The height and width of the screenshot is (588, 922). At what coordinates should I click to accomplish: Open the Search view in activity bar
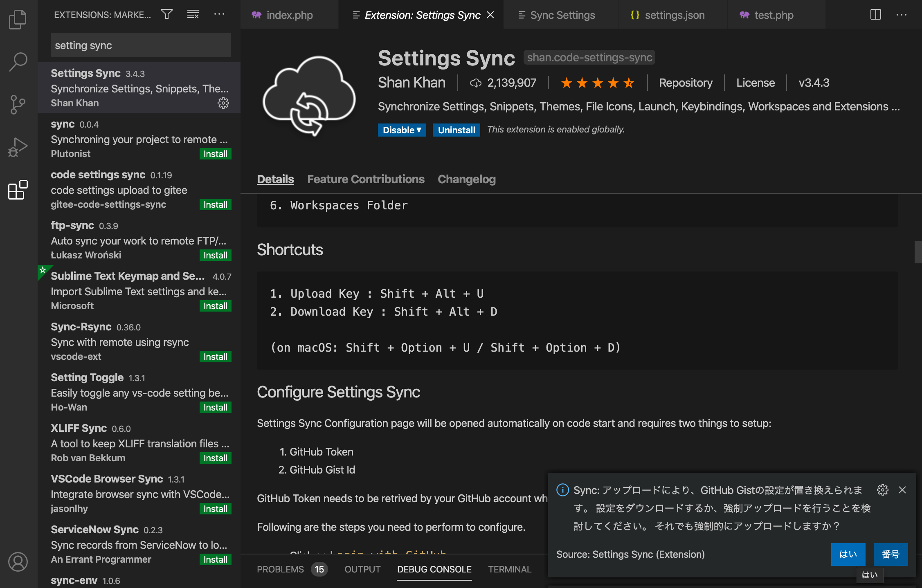[x=18, y=62]
